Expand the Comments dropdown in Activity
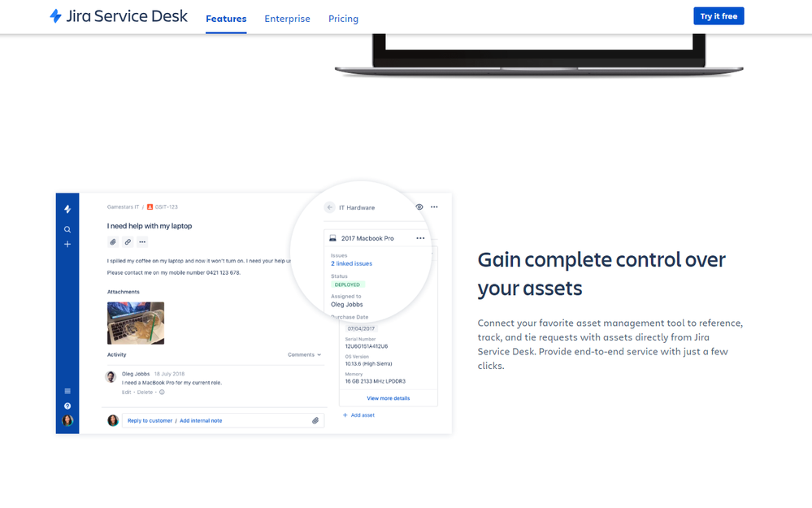Screen dimensions: 812x508 [305, 354]
